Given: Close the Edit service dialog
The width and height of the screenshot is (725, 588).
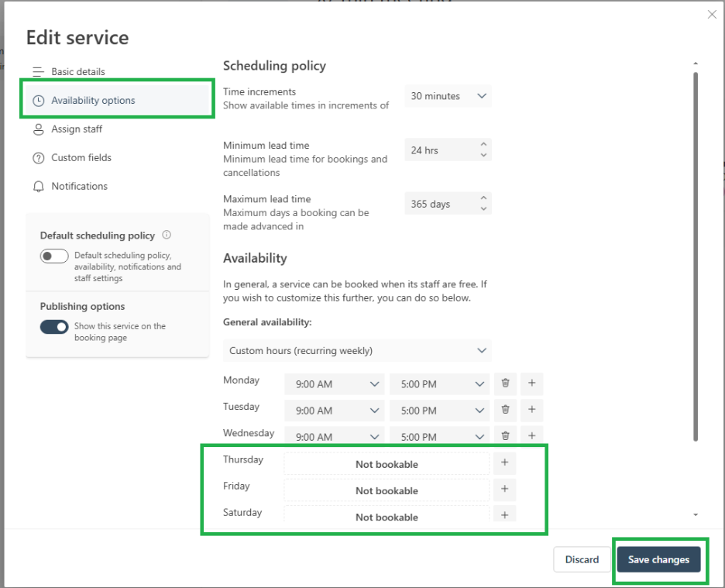Looking at the screenshot, I should click(712, 15).
